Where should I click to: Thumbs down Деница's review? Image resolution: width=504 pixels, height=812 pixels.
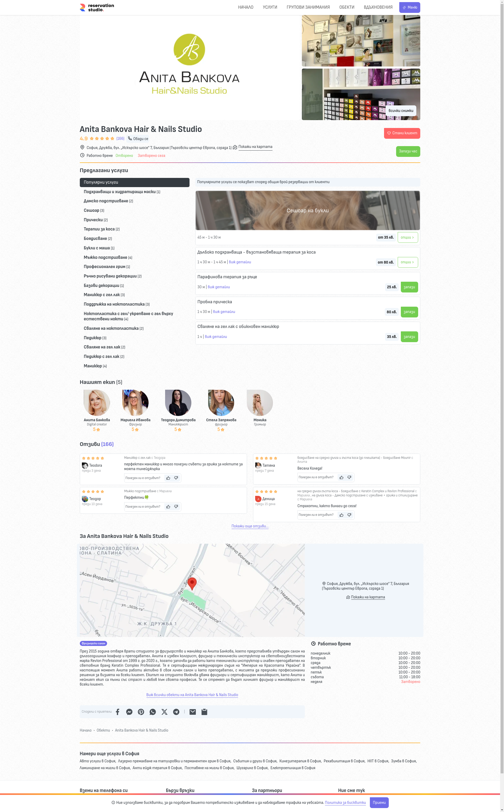(349, 515)
